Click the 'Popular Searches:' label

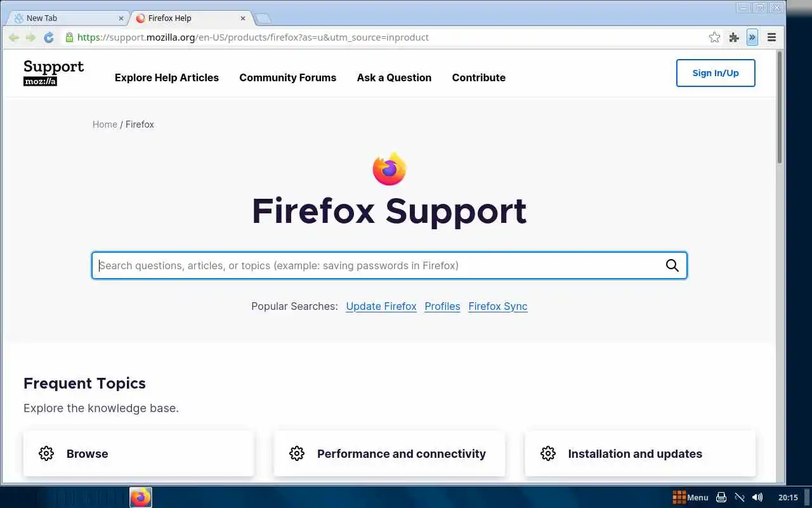(x=294, y=306)
